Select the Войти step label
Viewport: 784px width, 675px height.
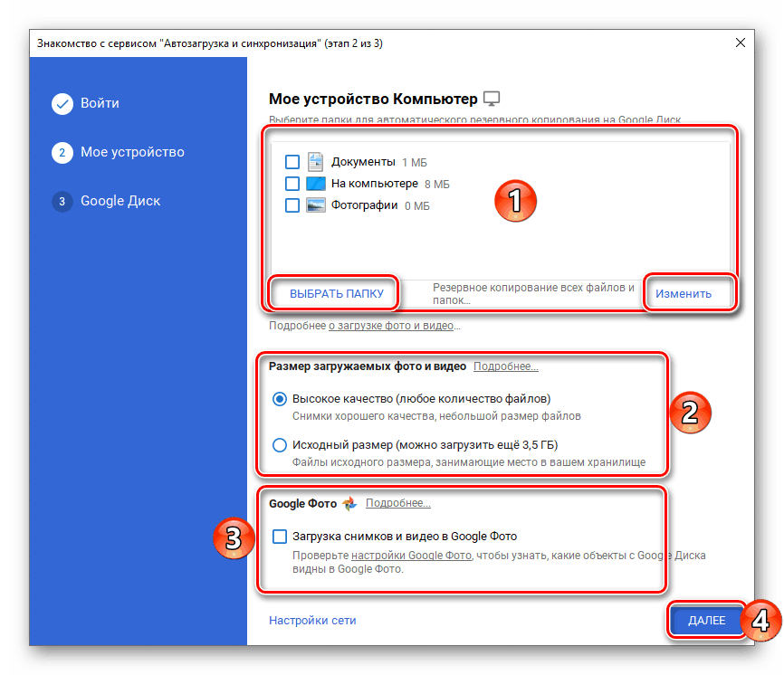pos(100,103)
